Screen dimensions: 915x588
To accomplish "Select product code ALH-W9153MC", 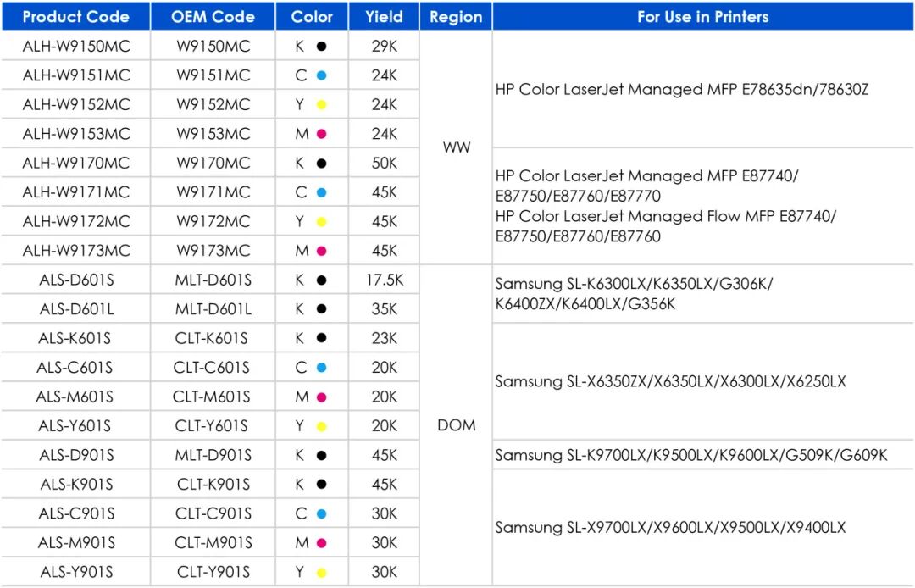I will coord(76,134).
